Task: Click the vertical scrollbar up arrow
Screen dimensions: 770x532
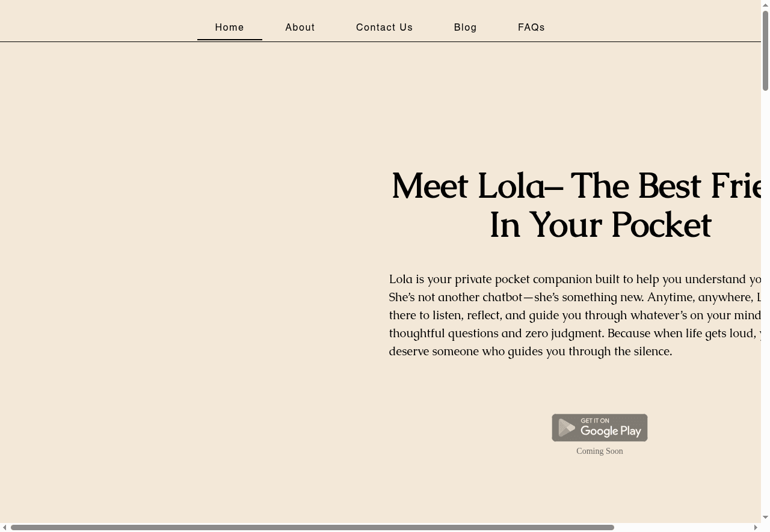Action: pos(765,5)
